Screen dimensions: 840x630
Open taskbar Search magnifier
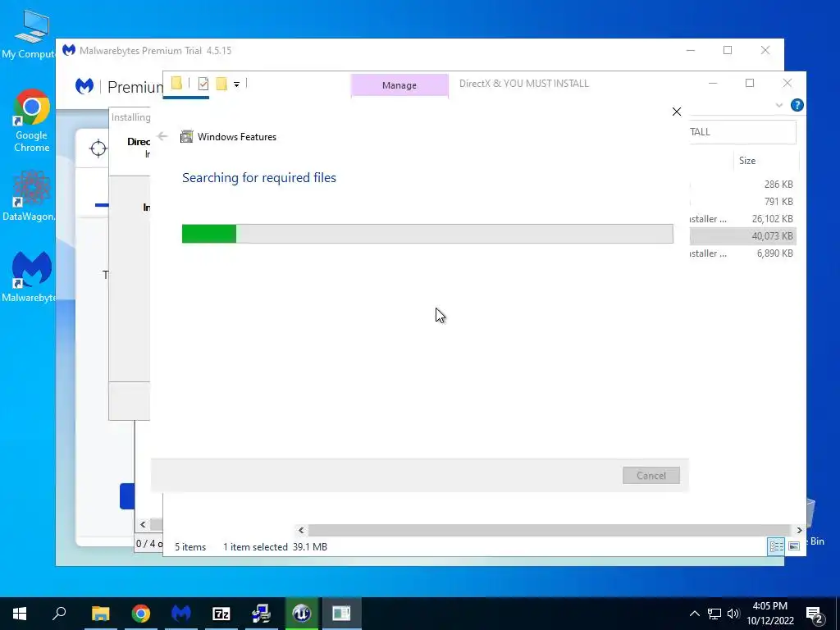59,614
